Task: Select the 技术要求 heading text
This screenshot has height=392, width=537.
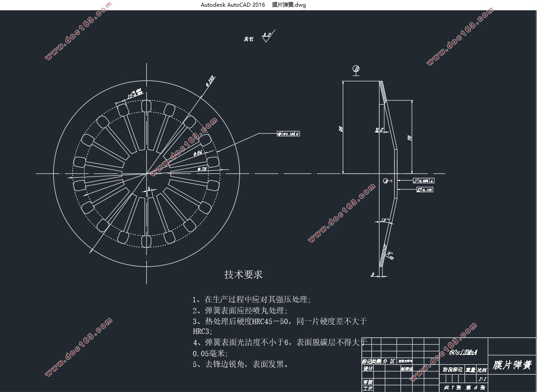Action: click(243, 274)
